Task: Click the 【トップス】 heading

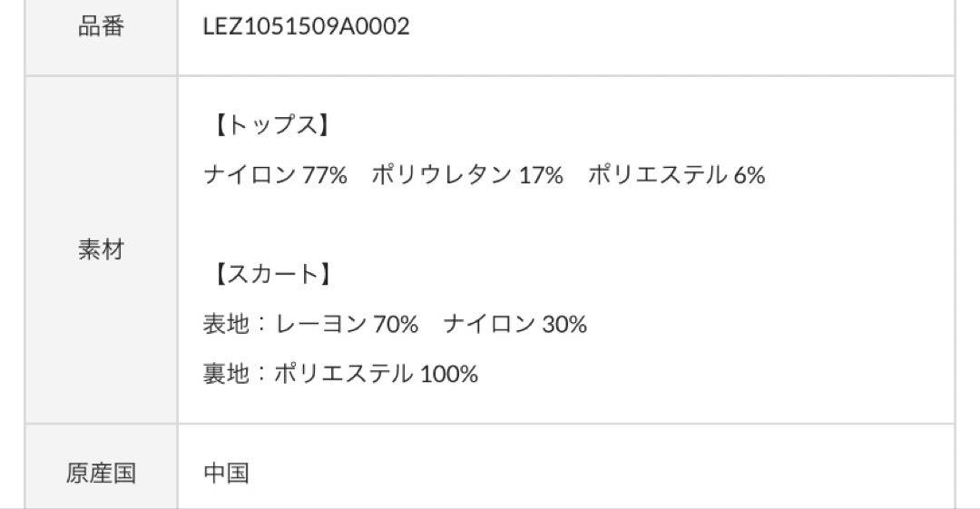Action: point(271,125)
